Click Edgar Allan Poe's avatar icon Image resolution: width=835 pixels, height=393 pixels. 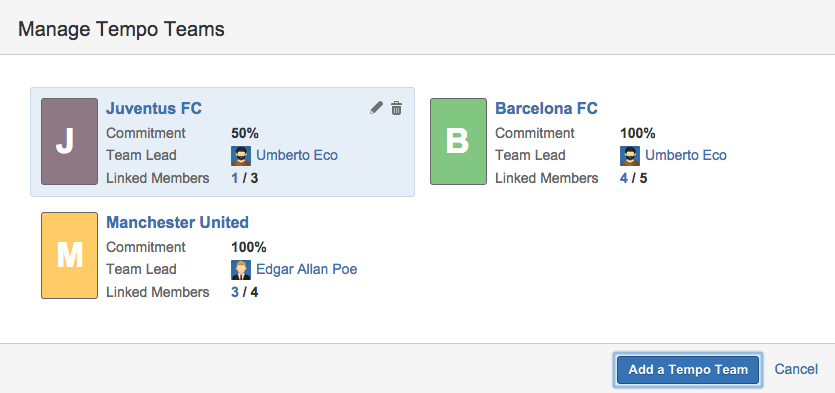pyautogui.click(x=241, y=270)
